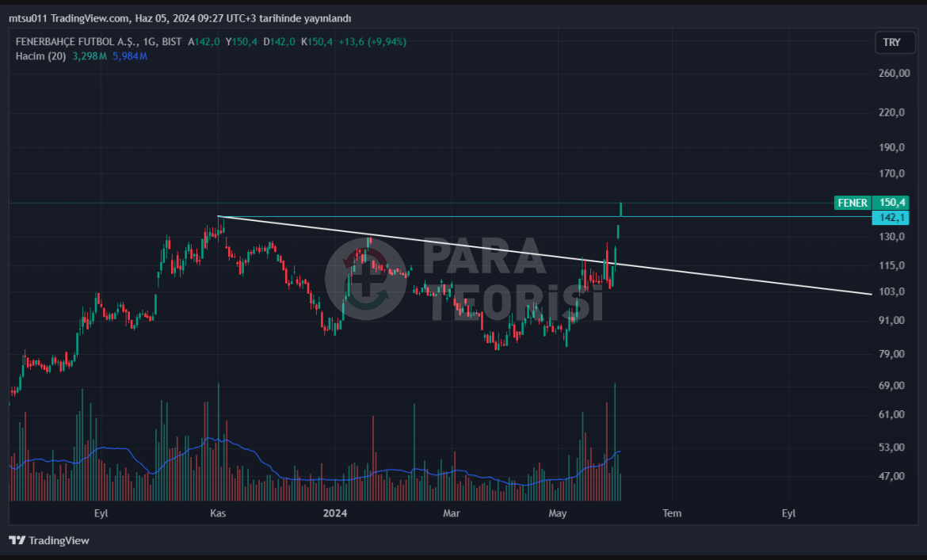
Task: Click the 130,0 price axis label
Action: [892, 236]
